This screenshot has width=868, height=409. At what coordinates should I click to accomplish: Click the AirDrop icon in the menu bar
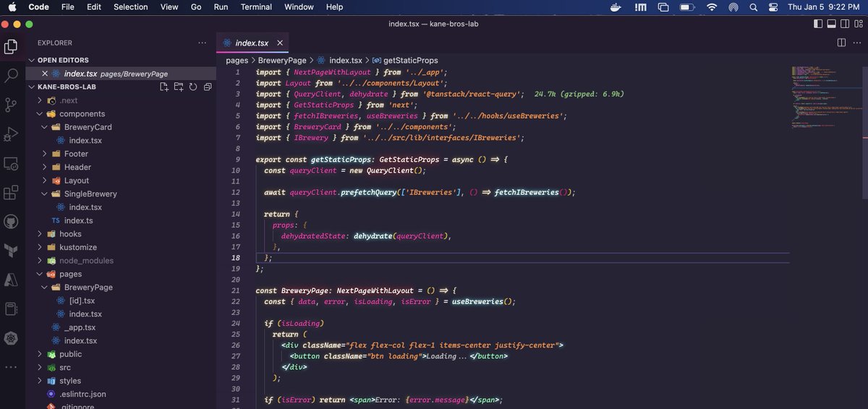click(733, 7)
